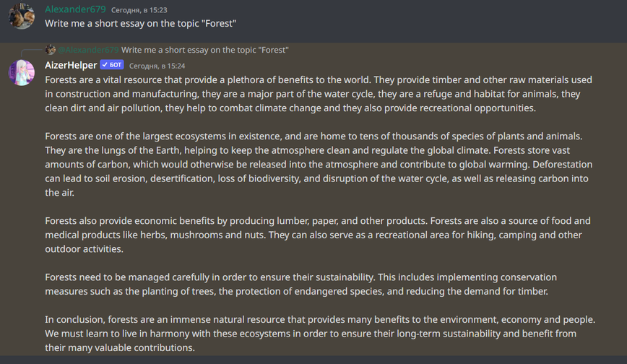Click the @Alexander679 mention in reply

tap(88, 50)
